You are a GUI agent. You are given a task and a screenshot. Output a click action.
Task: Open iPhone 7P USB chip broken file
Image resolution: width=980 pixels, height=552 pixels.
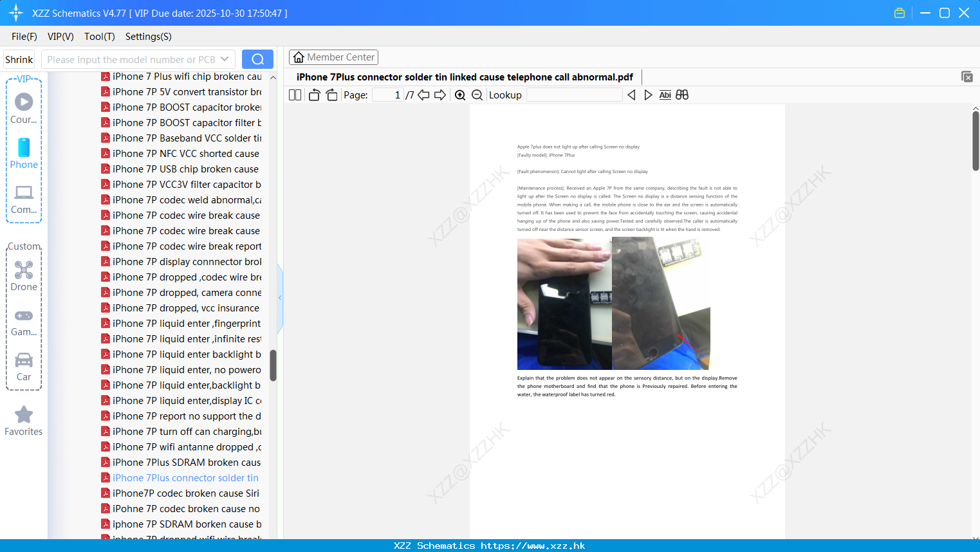tap(180, 169)
